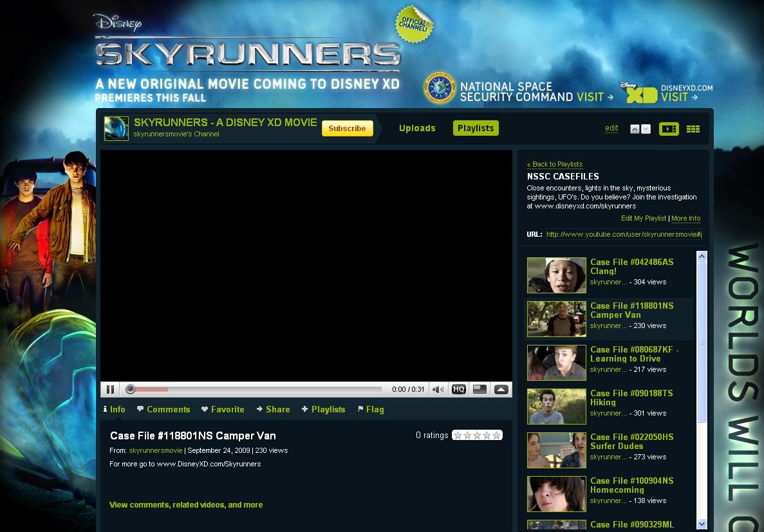Pause the video with the pause button

pos(110,389)
